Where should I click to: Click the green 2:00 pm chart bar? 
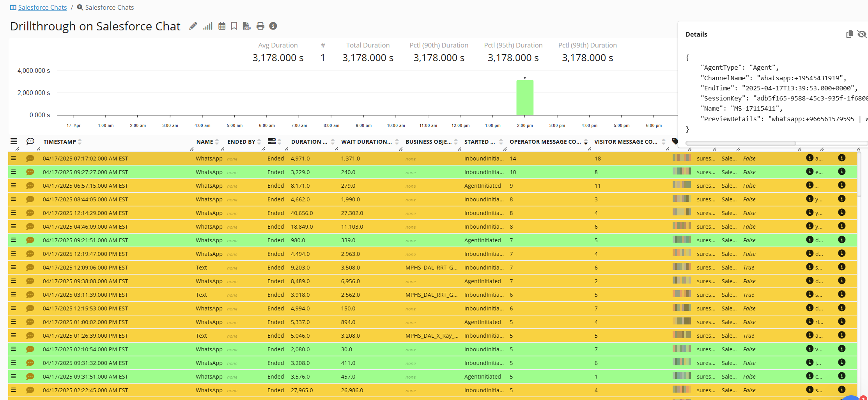525,97
